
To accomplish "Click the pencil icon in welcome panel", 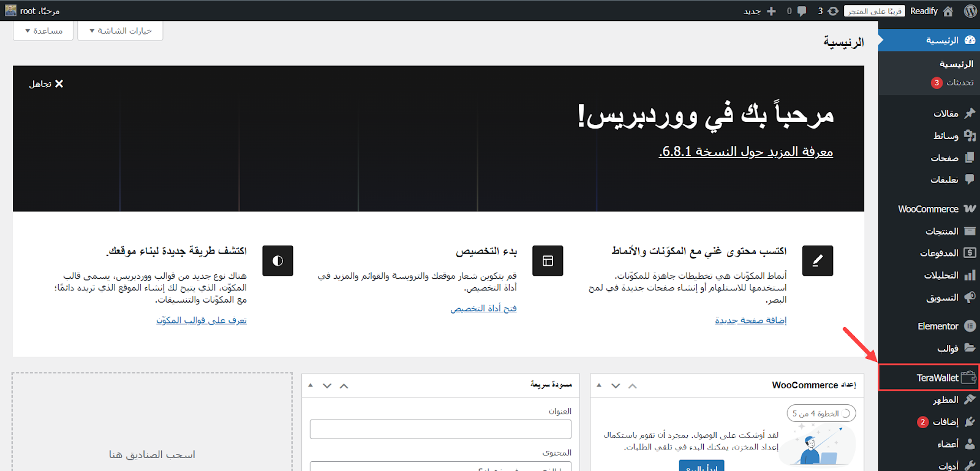I will 817,261.
